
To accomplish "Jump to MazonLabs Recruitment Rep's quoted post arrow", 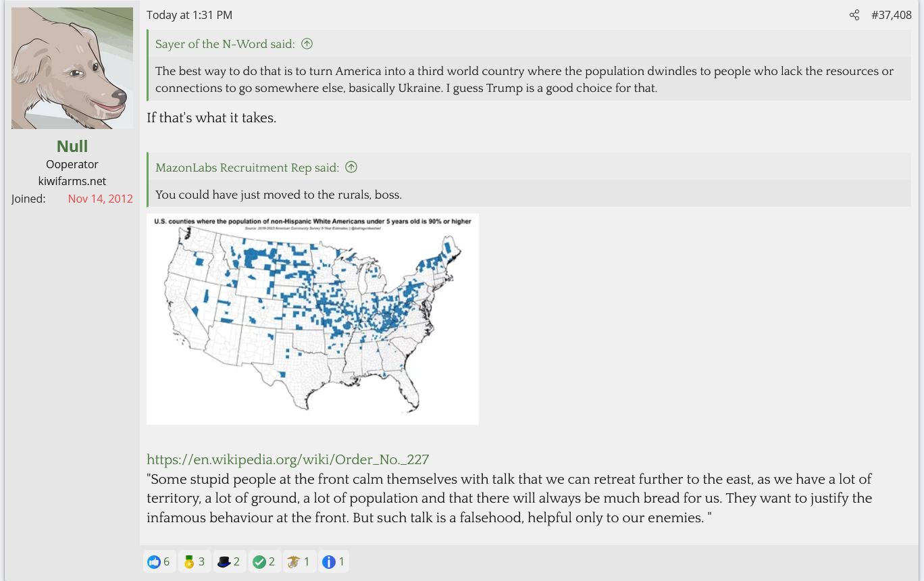I will (x=351, y=168).
